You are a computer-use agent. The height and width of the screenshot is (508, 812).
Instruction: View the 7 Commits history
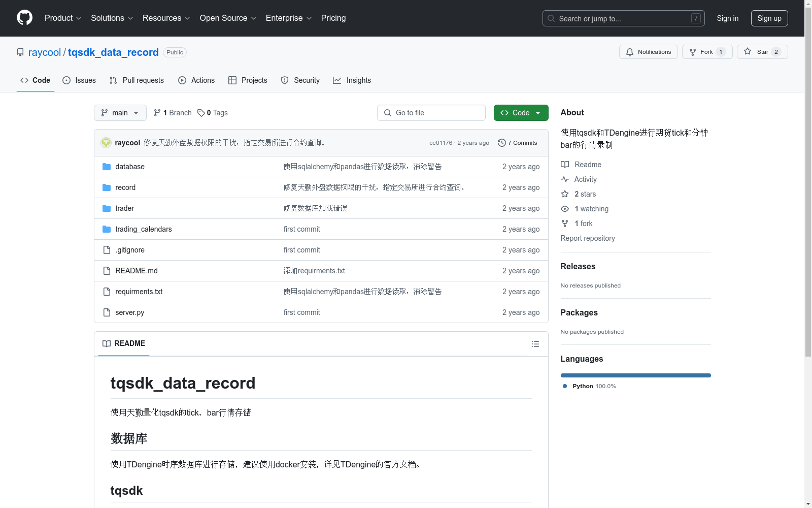click(518, 143)
